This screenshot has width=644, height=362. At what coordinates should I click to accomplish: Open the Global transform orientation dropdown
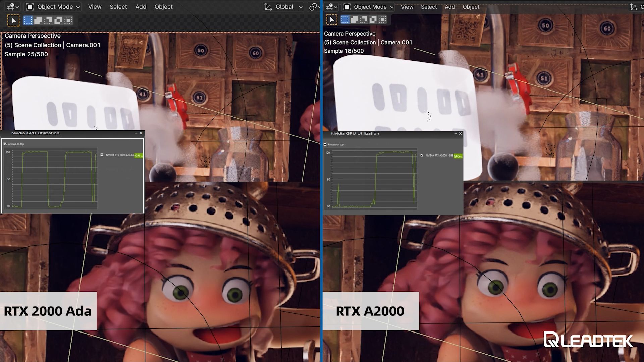click(283, 7)
